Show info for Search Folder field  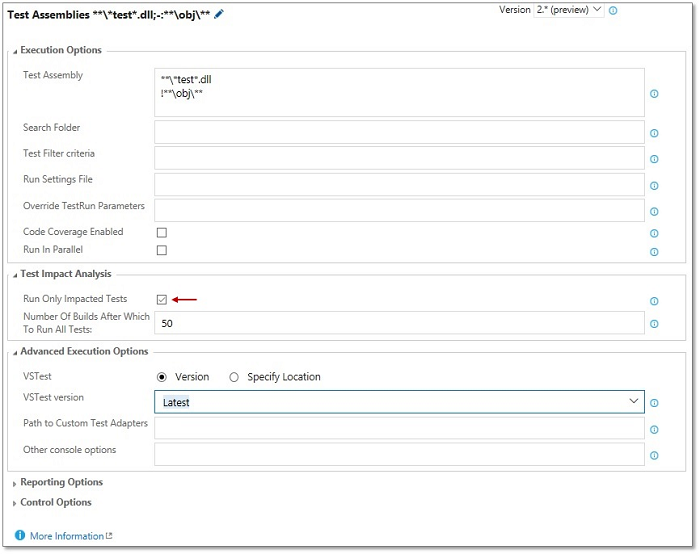pyautogui.click(x=654, y=133)
